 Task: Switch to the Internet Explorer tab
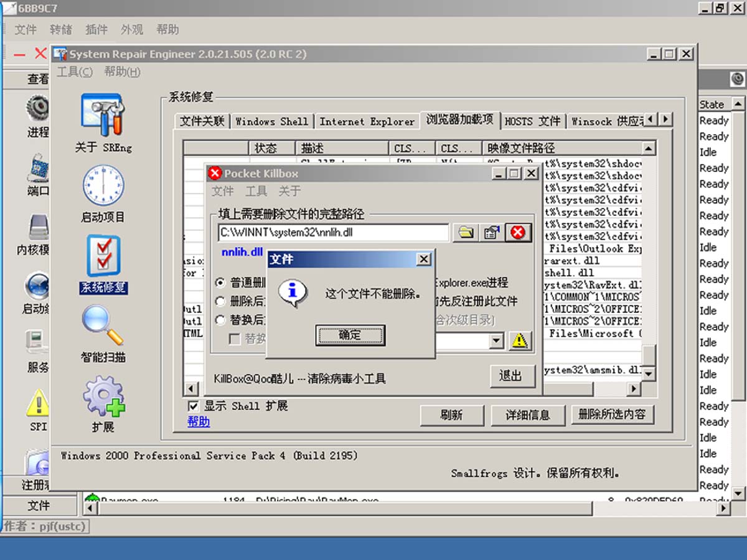click(x=367, y=121)
